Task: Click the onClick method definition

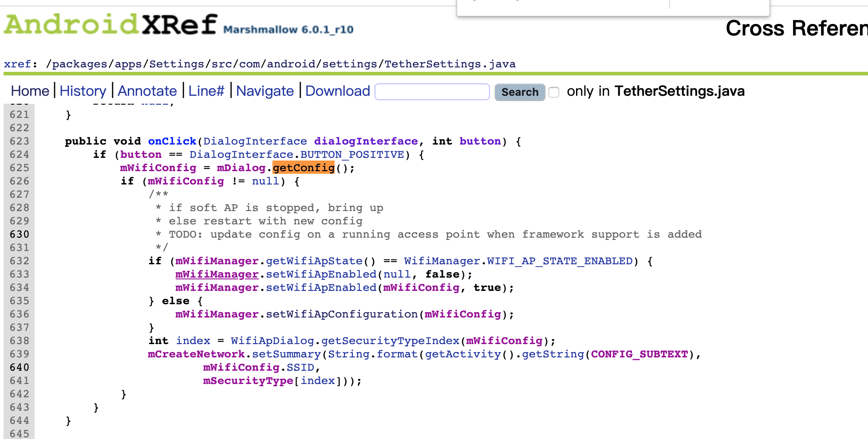Action: (x=172, y=141)
